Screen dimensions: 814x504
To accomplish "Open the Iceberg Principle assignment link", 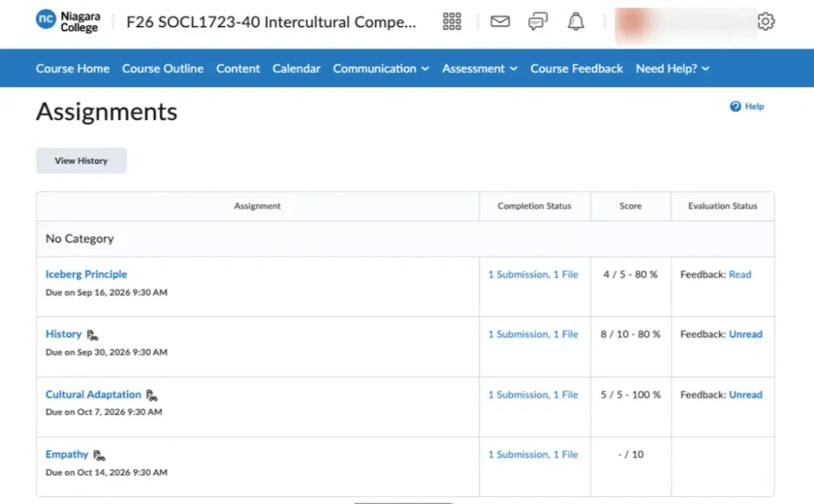I will (86, 274).
